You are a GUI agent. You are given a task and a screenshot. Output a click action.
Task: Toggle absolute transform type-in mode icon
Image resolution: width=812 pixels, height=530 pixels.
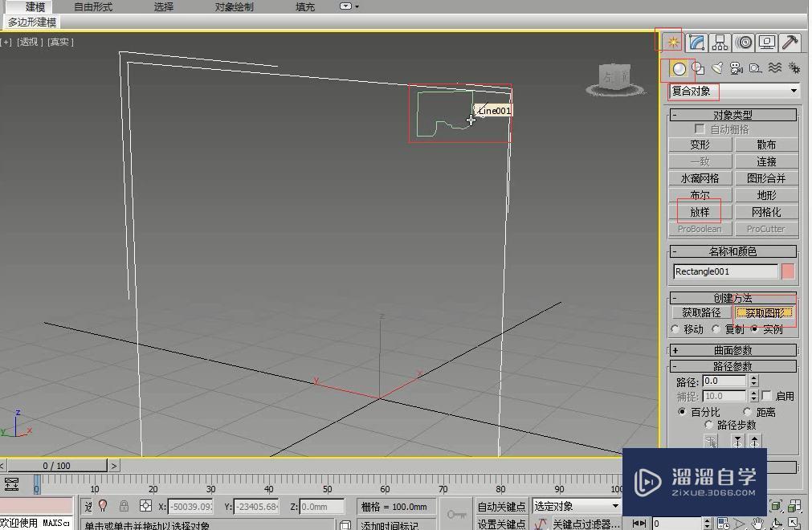tap(146, 506)
